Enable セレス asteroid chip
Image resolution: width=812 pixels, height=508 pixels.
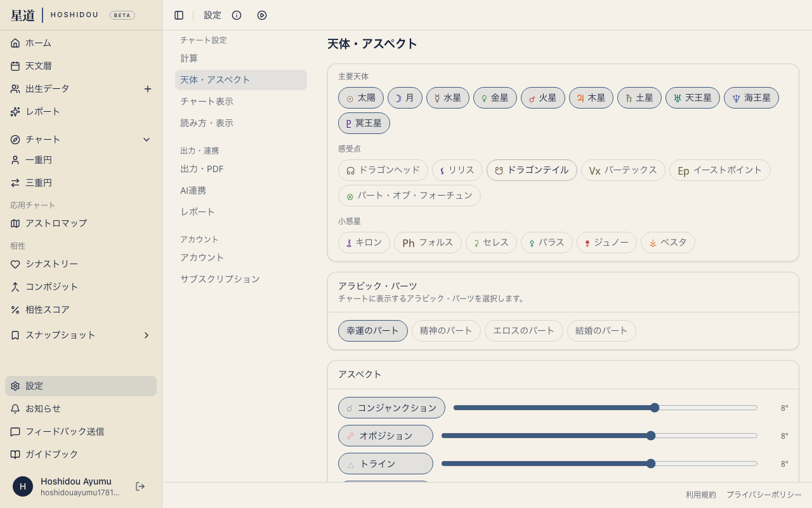491,243
